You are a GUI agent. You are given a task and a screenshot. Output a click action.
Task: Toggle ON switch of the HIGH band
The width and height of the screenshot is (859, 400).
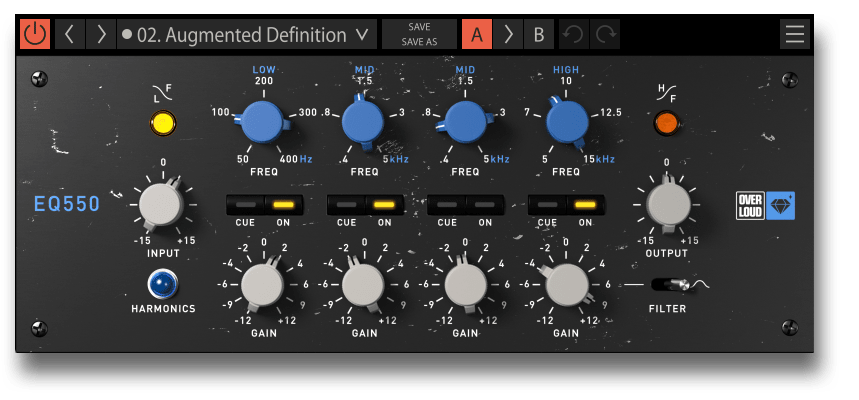coord(586,205)
